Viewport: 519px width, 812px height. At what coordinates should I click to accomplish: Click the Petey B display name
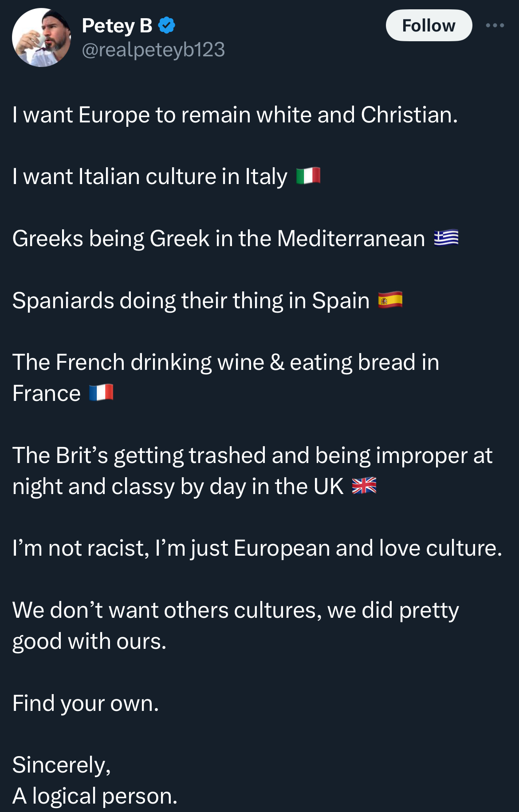(x=117, y=26)
